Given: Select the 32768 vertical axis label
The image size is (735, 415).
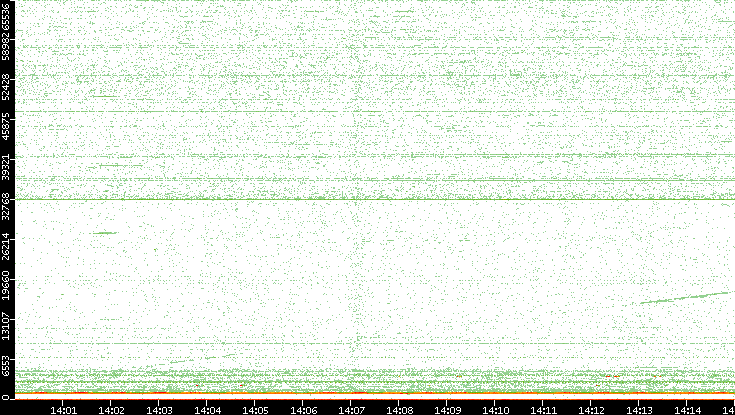Looking at the screenshot, I should pyautogui.click(x=5, y=207).
